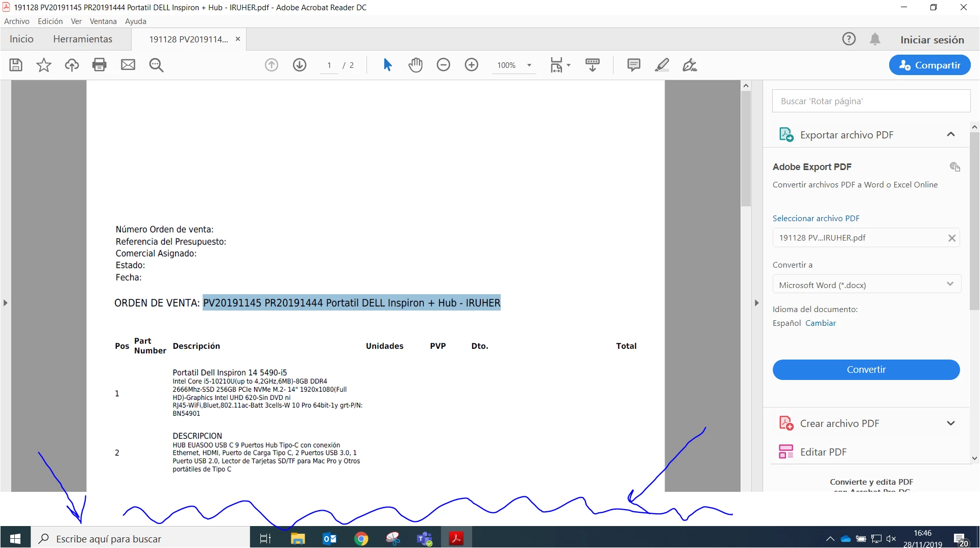Screen dimensions: 980x548
Task: Switch to the Inicio tab
Action: [x=21, y=39]
